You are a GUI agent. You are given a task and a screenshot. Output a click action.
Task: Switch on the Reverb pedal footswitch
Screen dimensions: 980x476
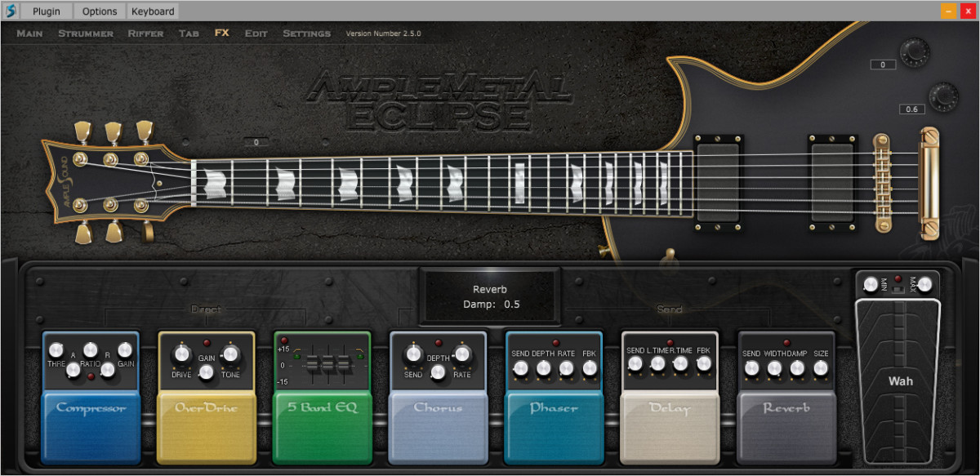coord(786,425)
